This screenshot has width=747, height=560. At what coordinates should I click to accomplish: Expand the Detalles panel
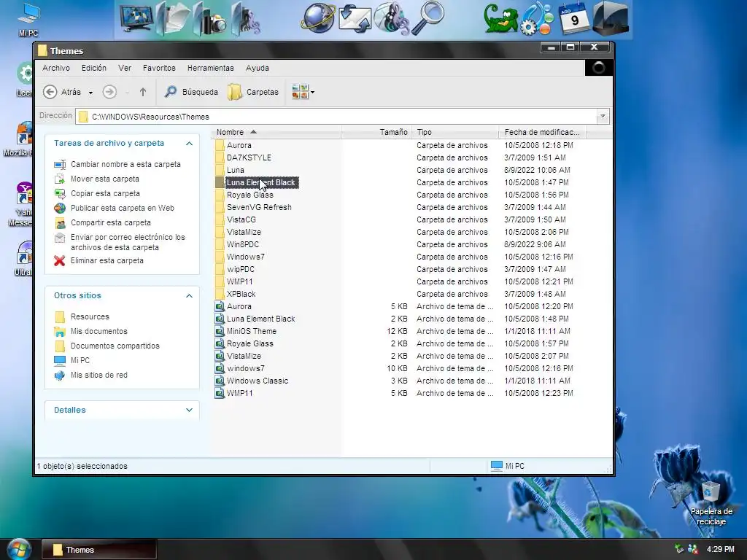(x=189, y=410)
